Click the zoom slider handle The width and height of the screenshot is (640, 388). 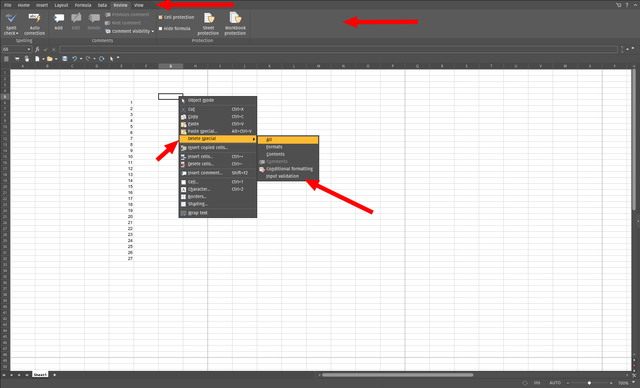589,383
